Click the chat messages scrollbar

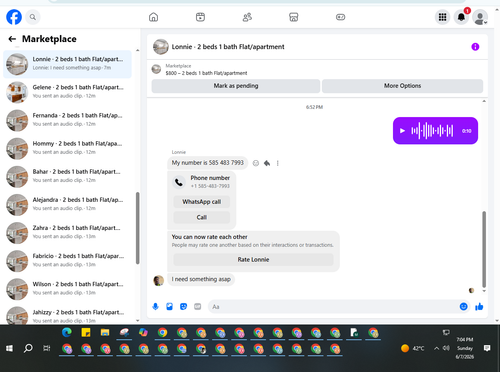484,249
